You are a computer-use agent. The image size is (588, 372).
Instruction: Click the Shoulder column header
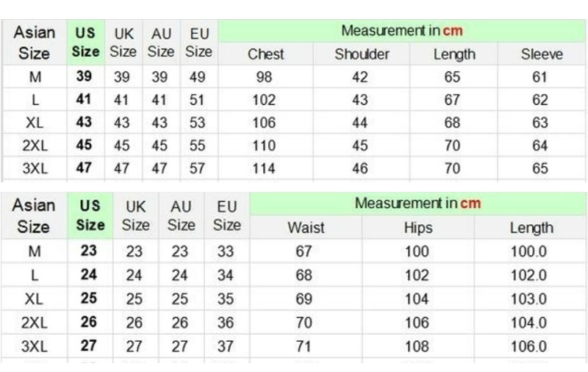click(362, 54)
